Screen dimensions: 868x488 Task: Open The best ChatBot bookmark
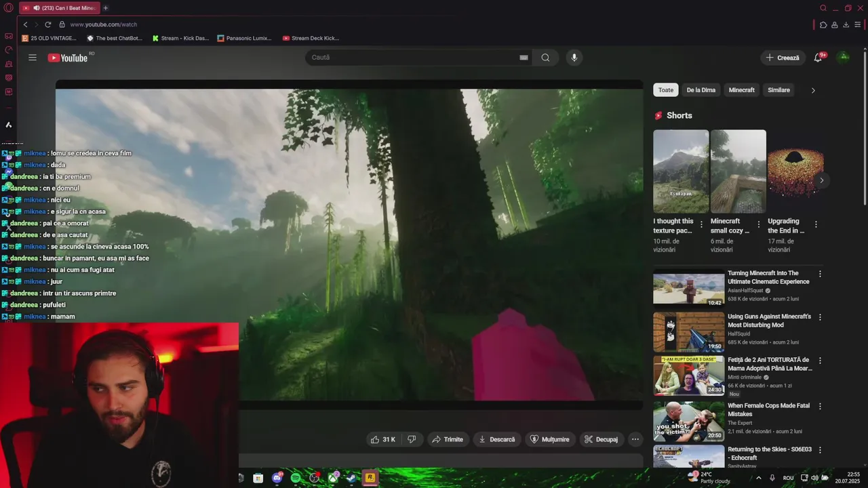[x=115, y=39]
